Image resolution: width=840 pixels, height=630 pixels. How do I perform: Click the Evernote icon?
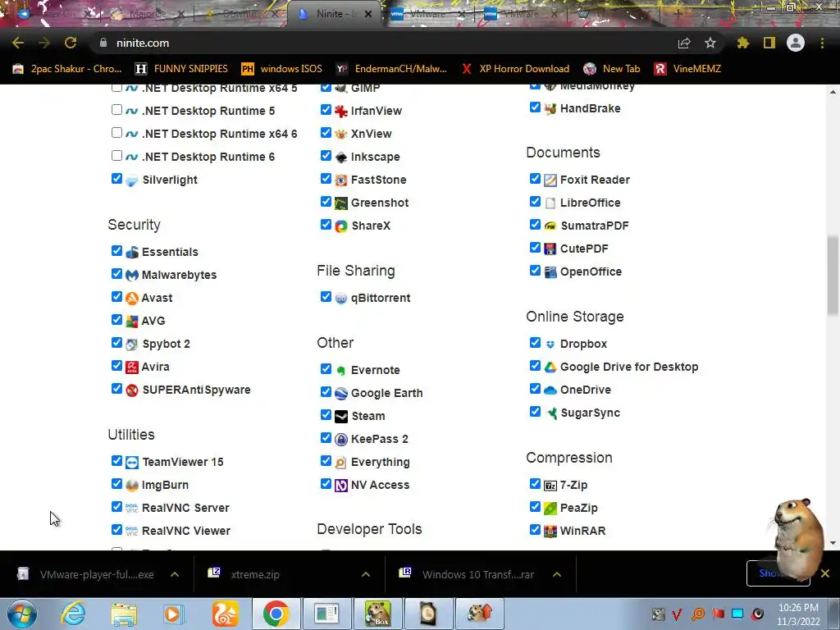[340, 371]
